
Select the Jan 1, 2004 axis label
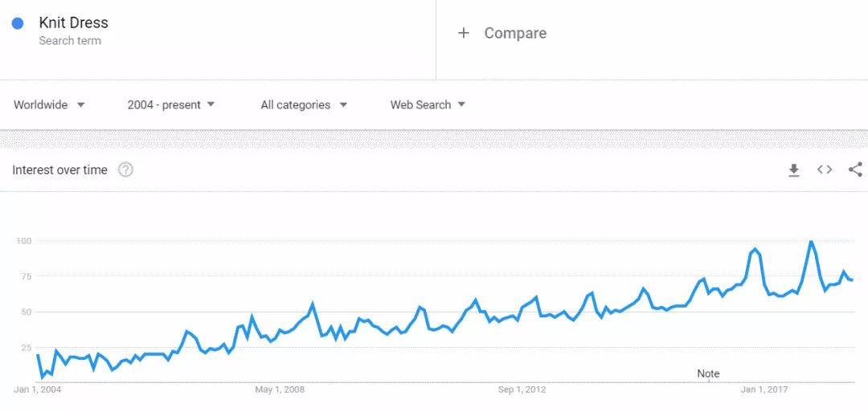pos(38,390)
